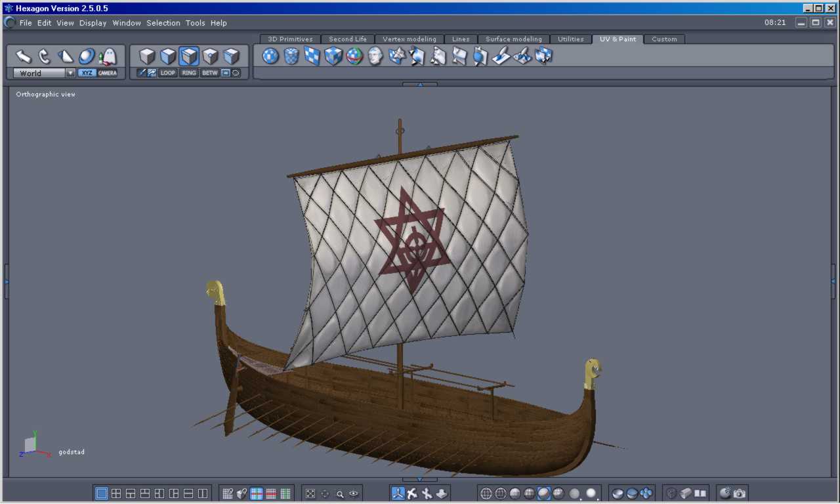840x504 pixels.
Task: Click the magnifier zoom icon in bottom bar
Action: coord(340,493)
